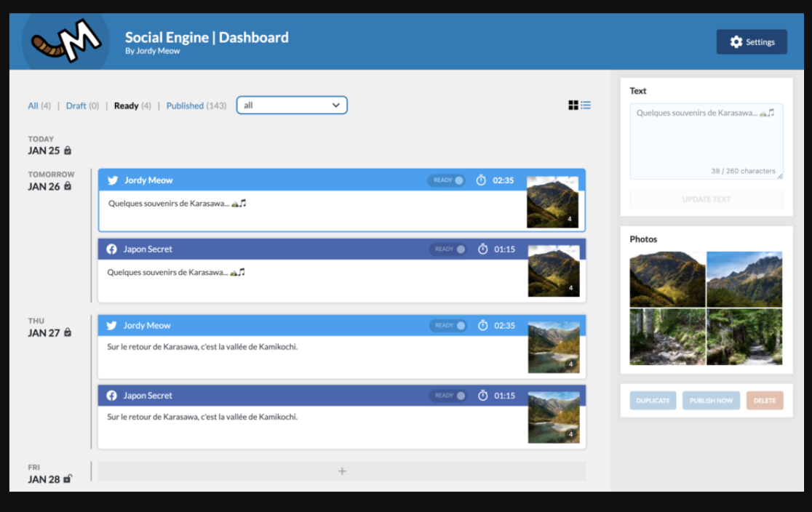Add a post with plus on JAN 28

(342, 471)
